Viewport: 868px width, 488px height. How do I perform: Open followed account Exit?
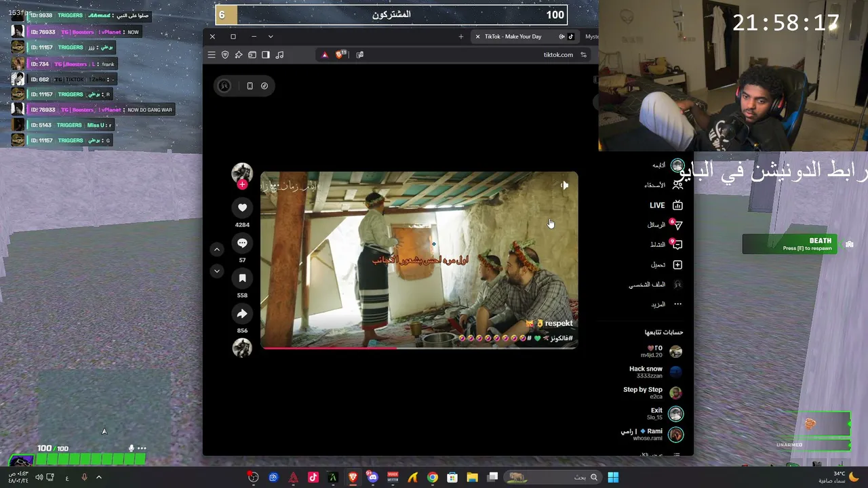click(665, 413)
